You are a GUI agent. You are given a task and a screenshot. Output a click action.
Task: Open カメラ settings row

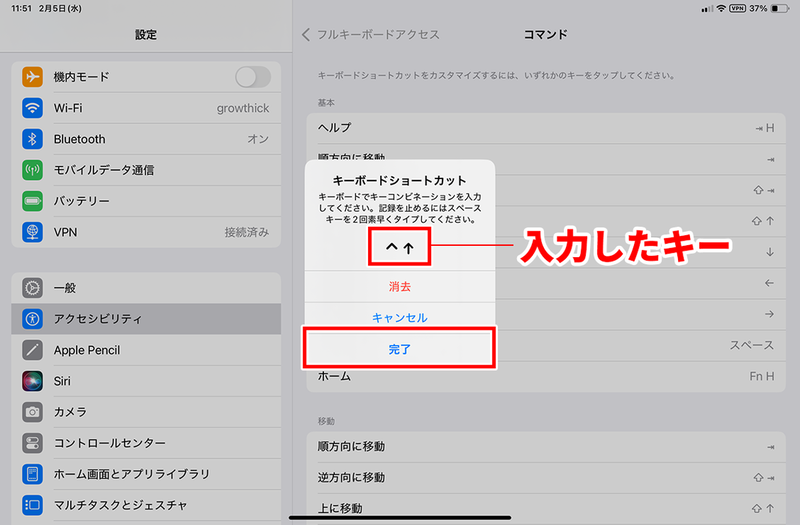click(146, 412)
